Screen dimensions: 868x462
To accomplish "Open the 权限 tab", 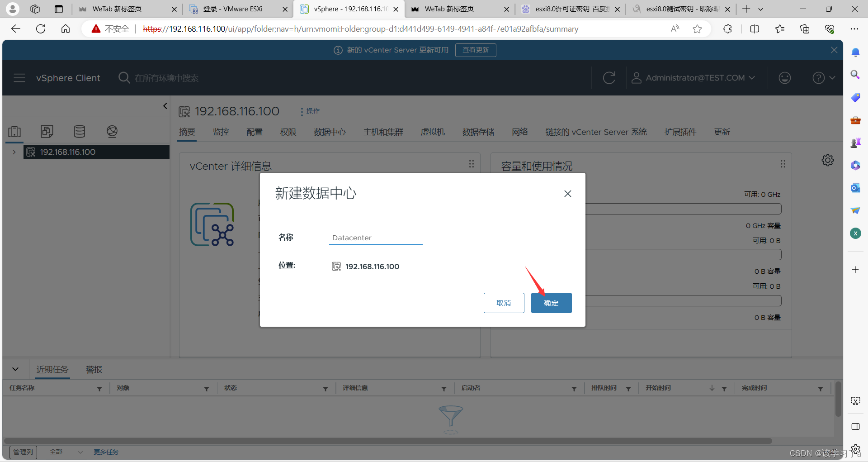I will 288,132.
